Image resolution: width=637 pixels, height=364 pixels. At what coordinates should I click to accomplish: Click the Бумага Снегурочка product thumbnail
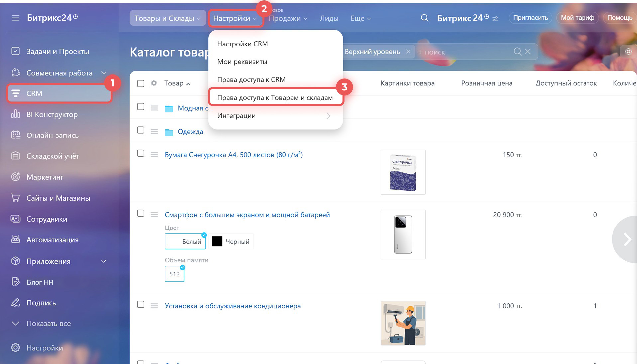click(403, 172)
